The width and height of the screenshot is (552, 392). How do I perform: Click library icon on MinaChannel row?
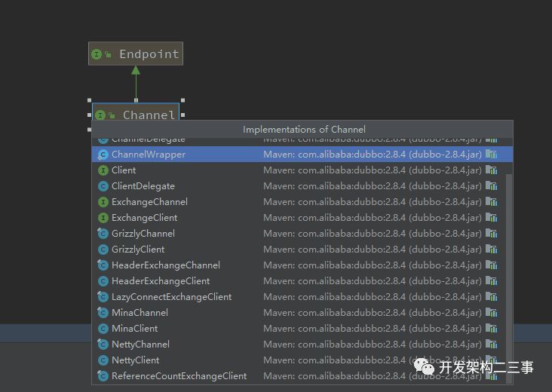pos(492,312)
